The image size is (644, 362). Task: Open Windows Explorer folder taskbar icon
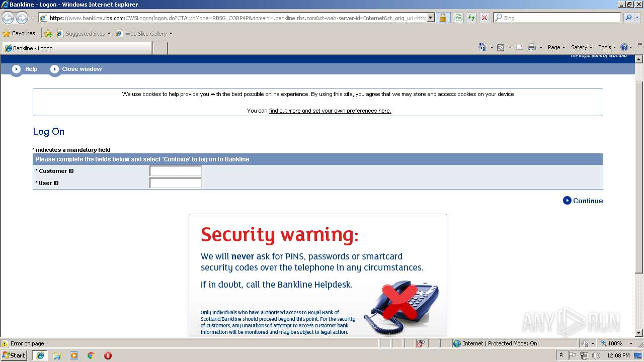click(x=57, y=355)
